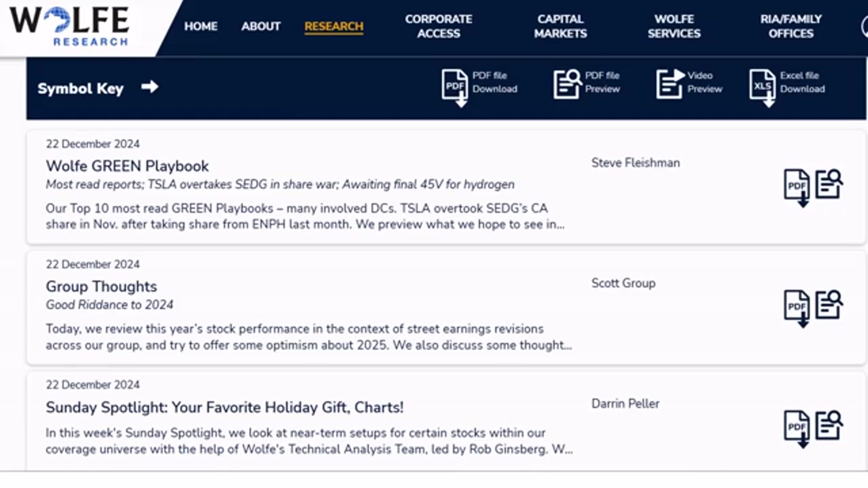
Task: Click the Sunday Spotlight summary paragraph
Action: tap(309, 441)
